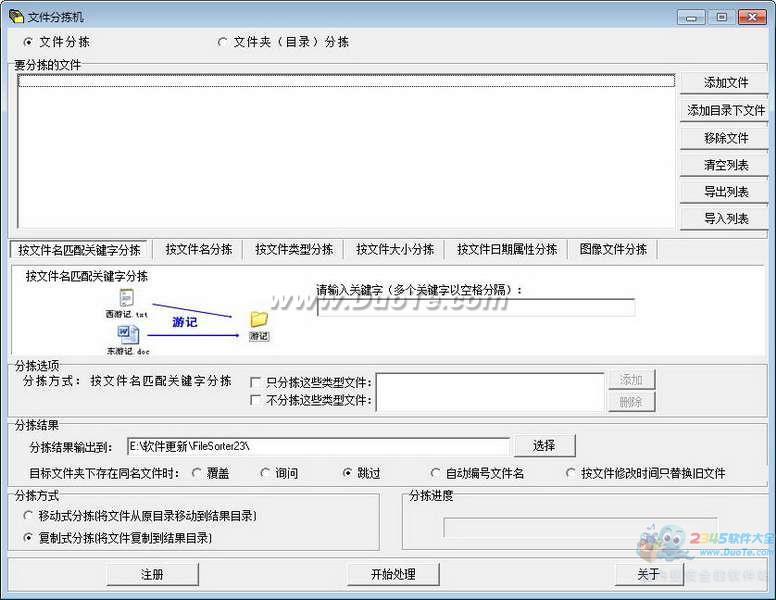Image resolution: width=776 pixels, height=600 pixels.
Task: Select 移动式分拣 radio button
Action: click(x=28, y=516)
